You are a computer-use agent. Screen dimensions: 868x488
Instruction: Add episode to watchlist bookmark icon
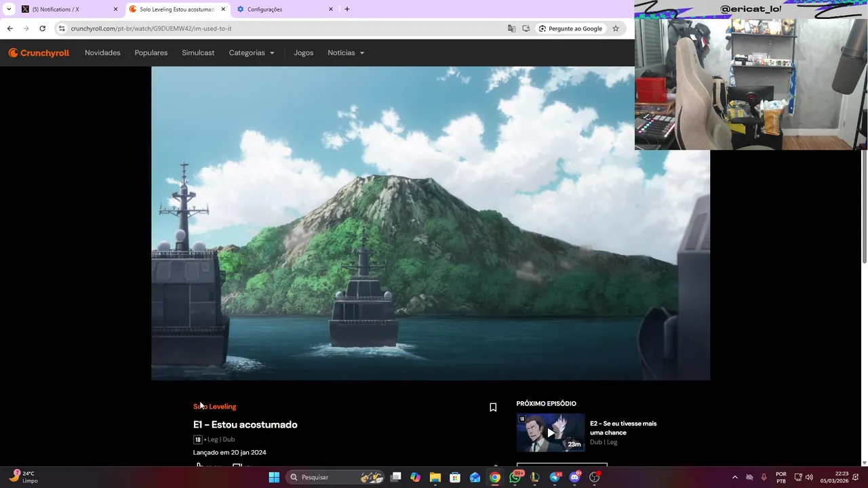[x=493, y=407]
